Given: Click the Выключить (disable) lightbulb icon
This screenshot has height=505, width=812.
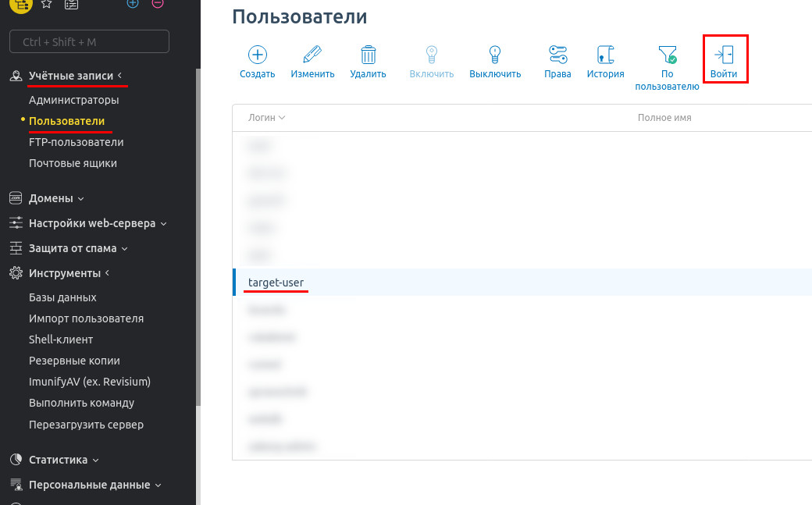Looking at the screenshot, I should pyautogui.click(x=494, y=55).
